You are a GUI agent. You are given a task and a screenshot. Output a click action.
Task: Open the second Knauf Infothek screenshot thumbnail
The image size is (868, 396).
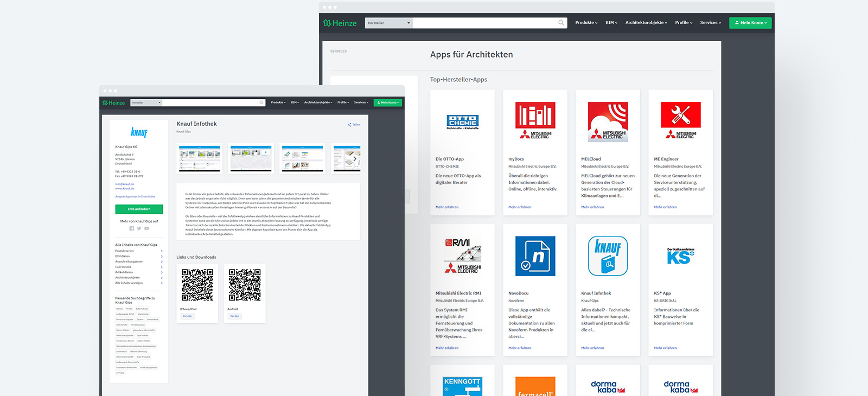pyautogui.click(x=251, y=158)
